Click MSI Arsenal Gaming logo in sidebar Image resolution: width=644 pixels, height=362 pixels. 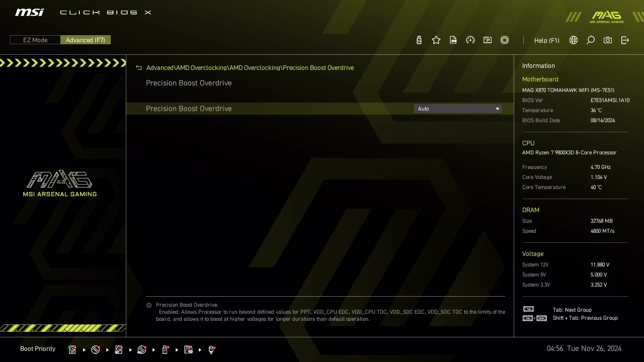click(60, 184)
